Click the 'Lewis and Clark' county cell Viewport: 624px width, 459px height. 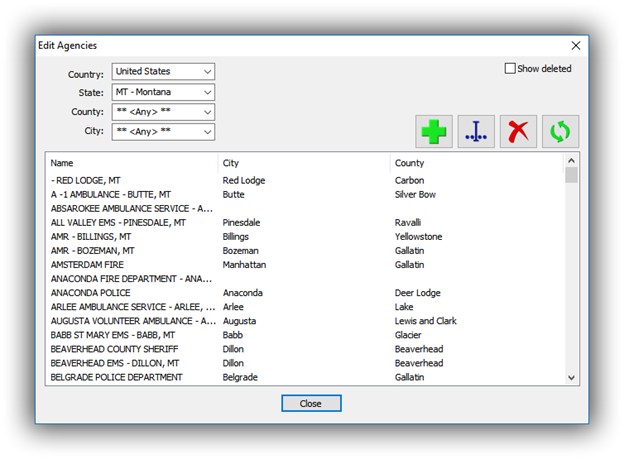pyautogui.click(x=425, y=321)
